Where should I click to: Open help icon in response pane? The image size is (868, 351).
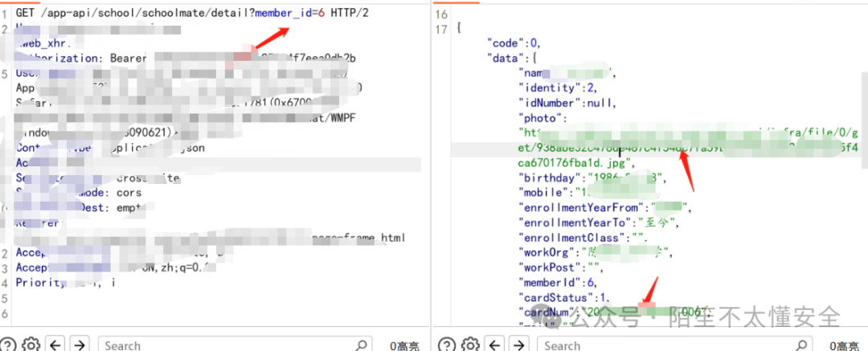(447, 344)
